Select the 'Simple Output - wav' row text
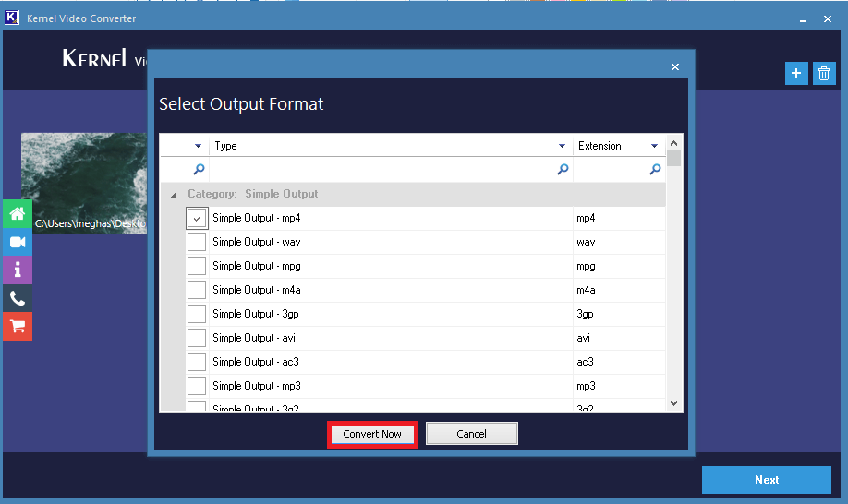 point(257,242)
